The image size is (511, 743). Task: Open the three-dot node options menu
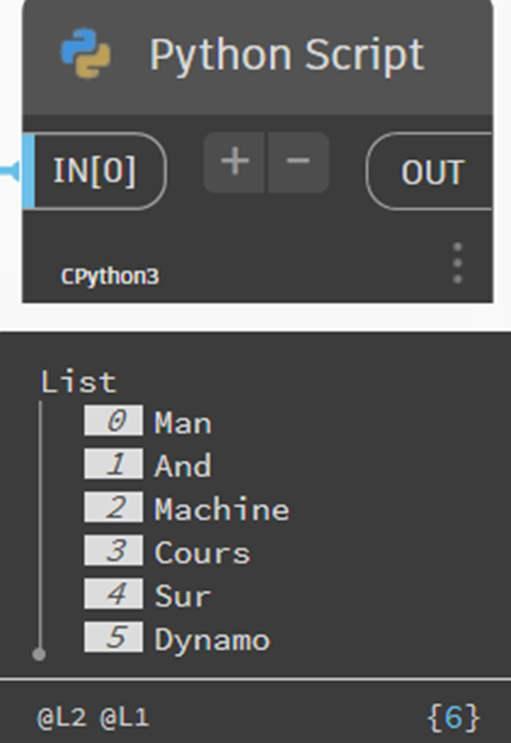[457, 263]
